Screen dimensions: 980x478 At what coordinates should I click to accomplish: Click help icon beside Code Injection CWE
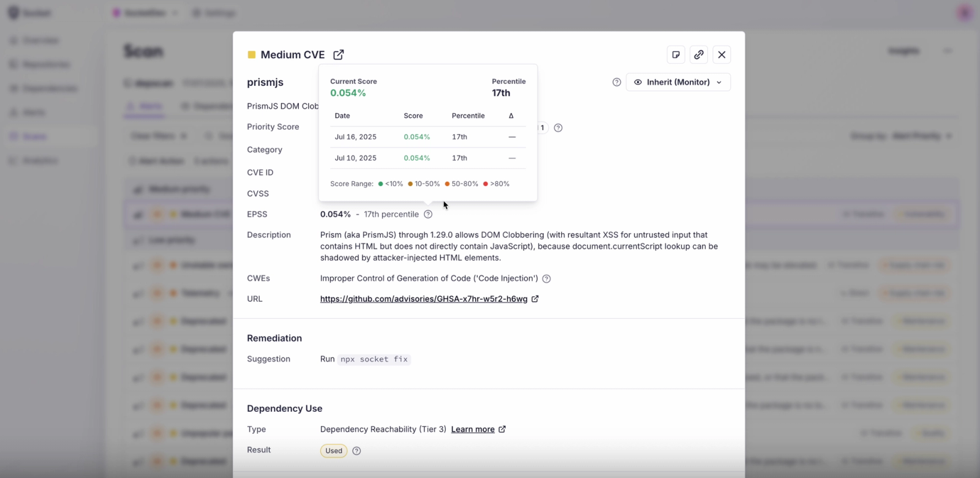click(546, 278)
